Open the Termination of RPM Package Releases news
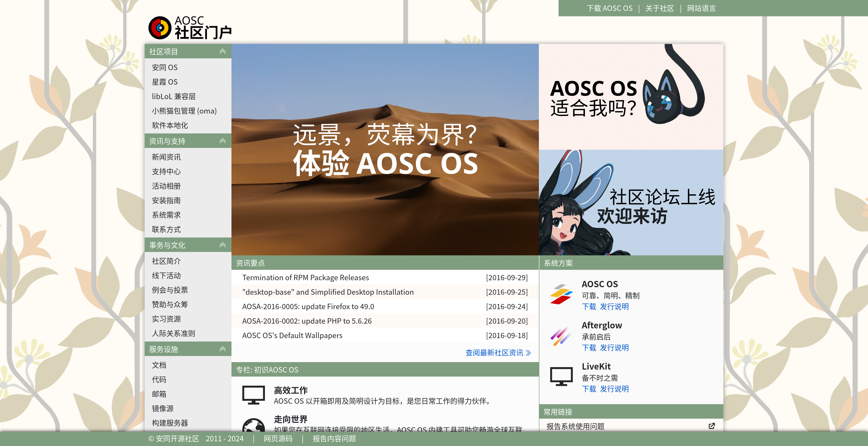This screenshot has width=868, height=446. (305, 278)
